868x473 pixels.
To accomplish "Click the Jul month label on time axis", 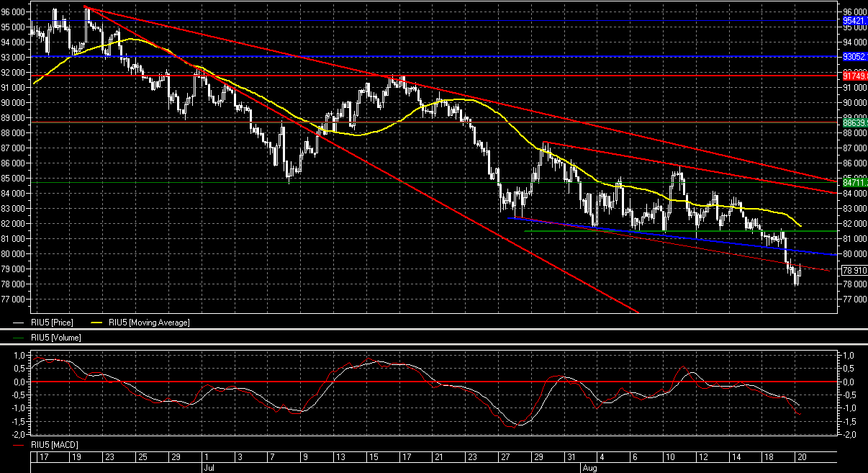I will pyautogui.click(x=207, y=467).
